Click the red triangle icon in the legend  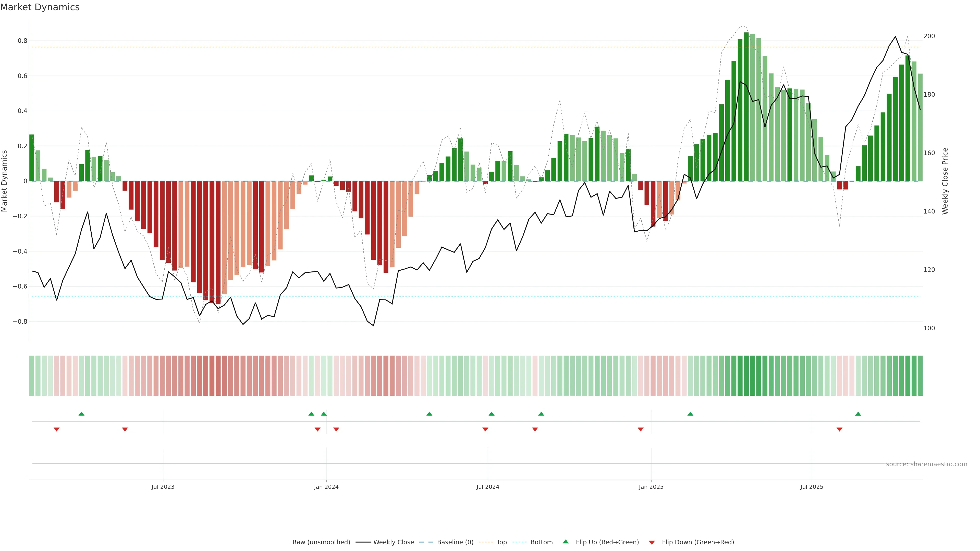[x=652, y=542]
